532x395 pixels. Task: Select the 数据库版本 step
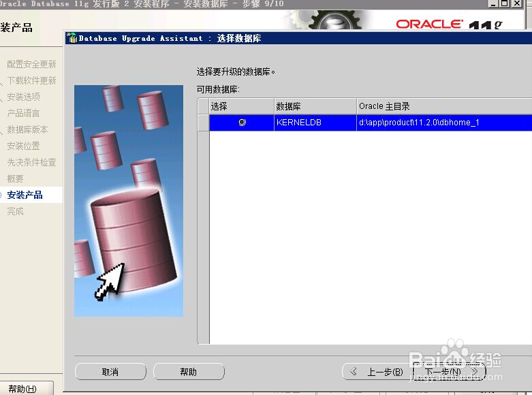tap(27, 129)
